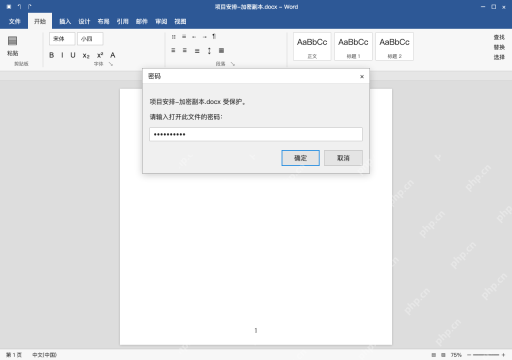Click 确定 (OK) in the password dialog

tap(300, 158)
